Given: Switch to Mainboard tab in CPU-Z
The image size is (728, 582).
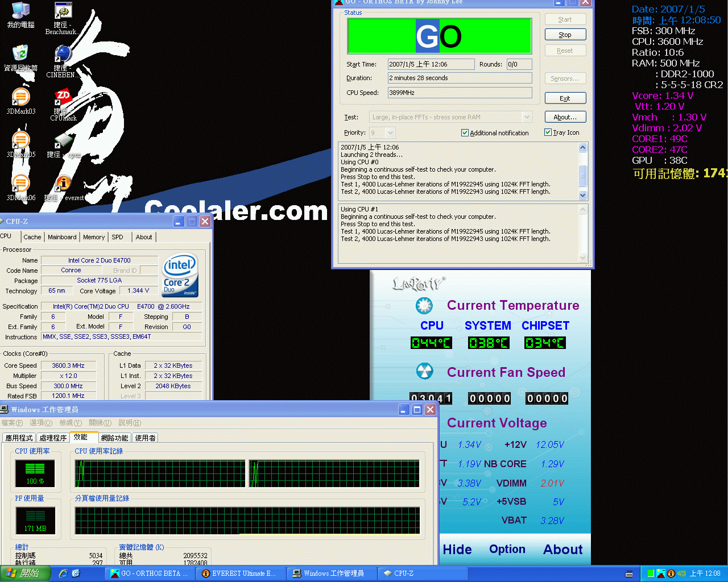Looking at the screenshot, I should click(x=62, y=237).
